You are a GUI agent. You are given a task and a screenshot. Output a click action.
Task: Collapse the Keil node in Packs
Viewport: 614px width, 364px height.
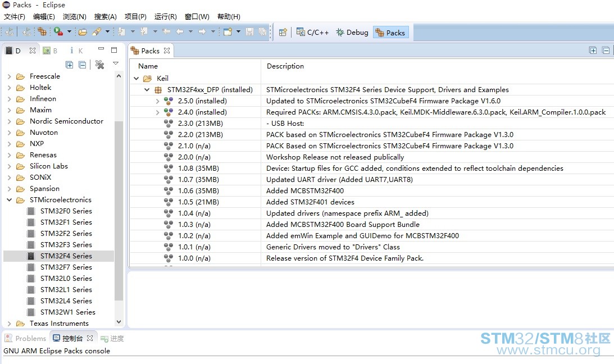pos(137,78)
